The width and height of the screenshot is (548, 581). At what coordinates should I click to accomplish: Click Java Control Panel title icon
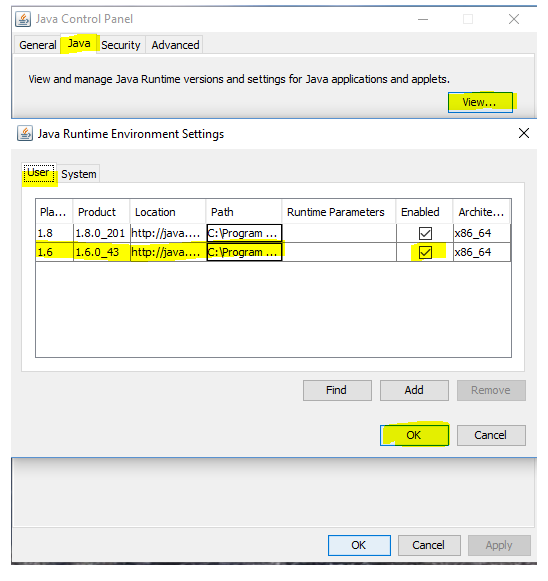(x=23, y=19)
